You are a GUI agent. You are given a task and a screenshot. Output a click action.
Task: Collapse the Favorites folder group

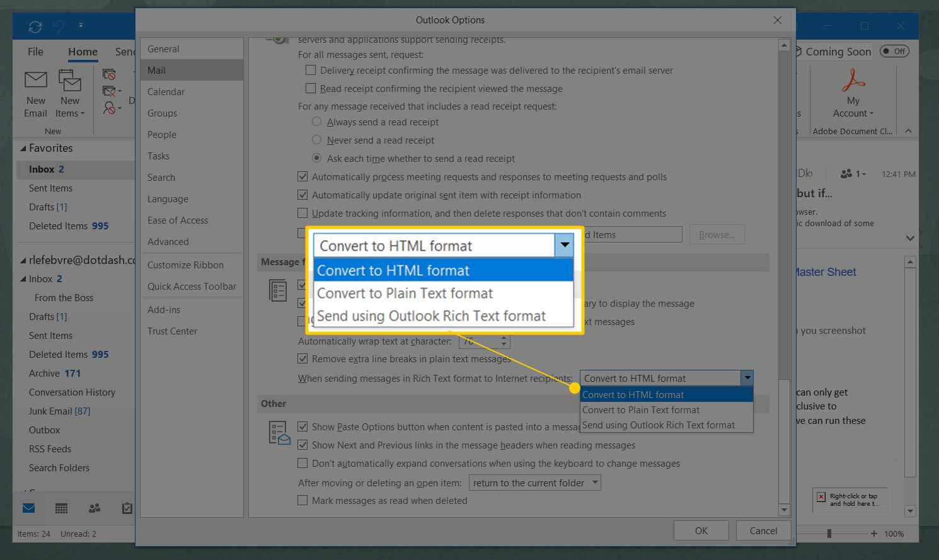coord(23,149)
